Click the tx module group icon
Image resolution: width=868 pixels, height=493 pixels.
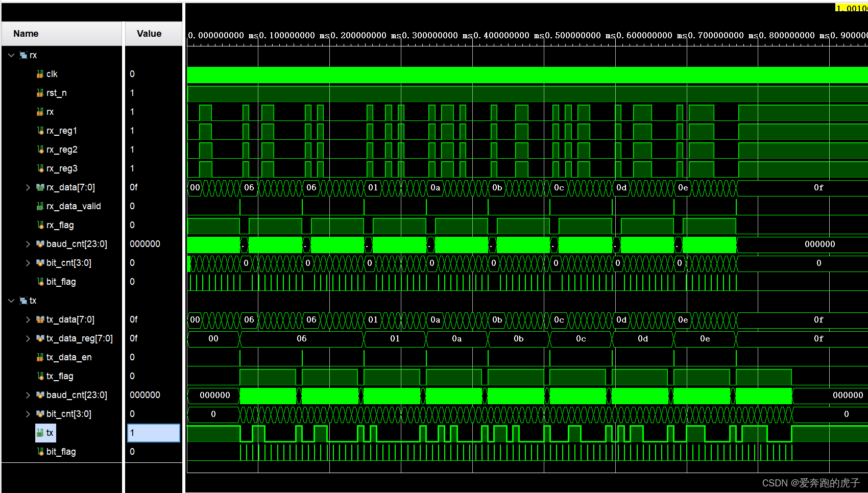[23, 301]
